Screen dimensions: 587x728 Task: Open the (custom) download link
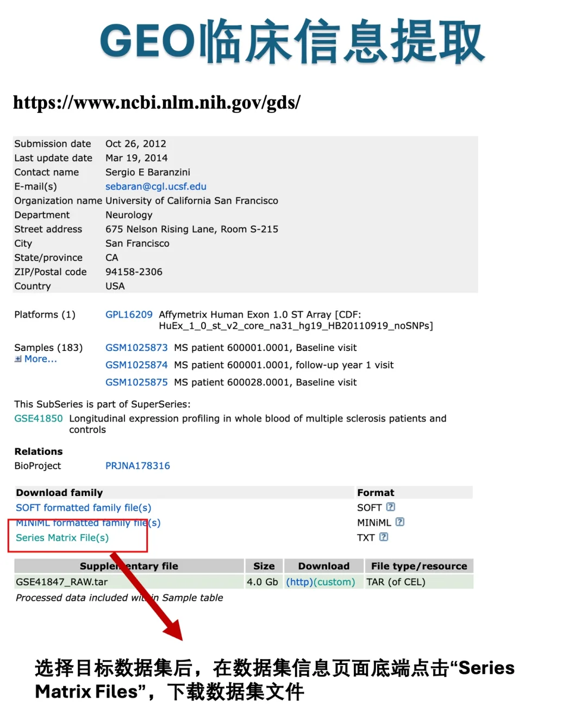334,582
